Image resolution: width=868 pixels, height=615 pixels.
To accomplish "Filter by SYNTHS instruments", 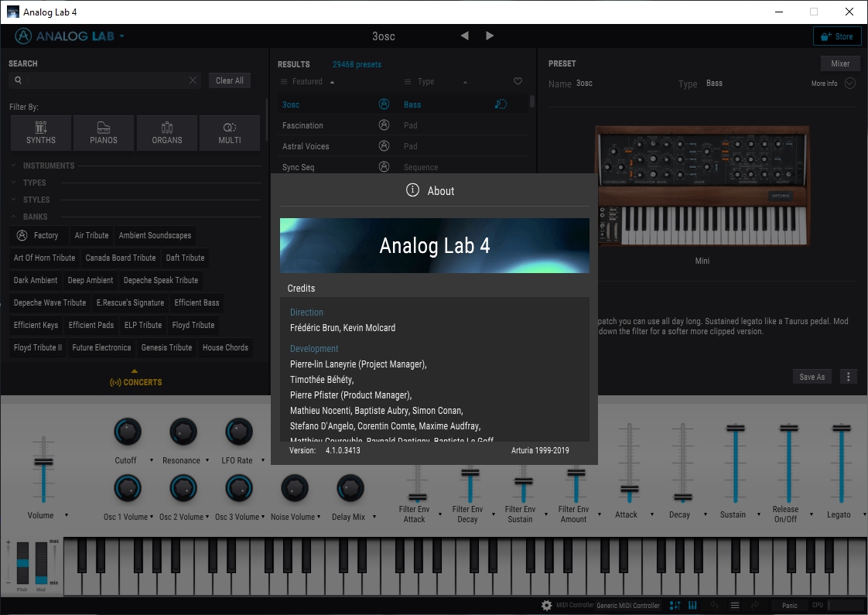I will (x=41, y=133).
